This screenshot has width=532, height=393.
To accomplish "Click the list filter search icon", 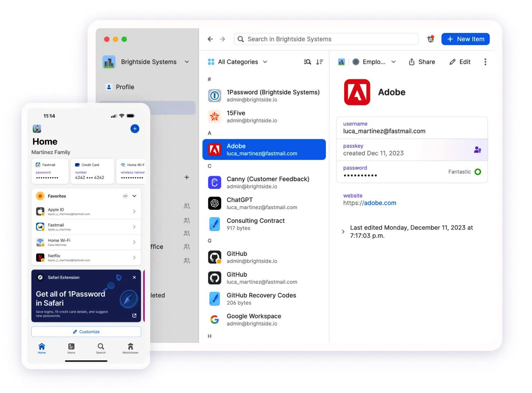I will pos(307,62).
